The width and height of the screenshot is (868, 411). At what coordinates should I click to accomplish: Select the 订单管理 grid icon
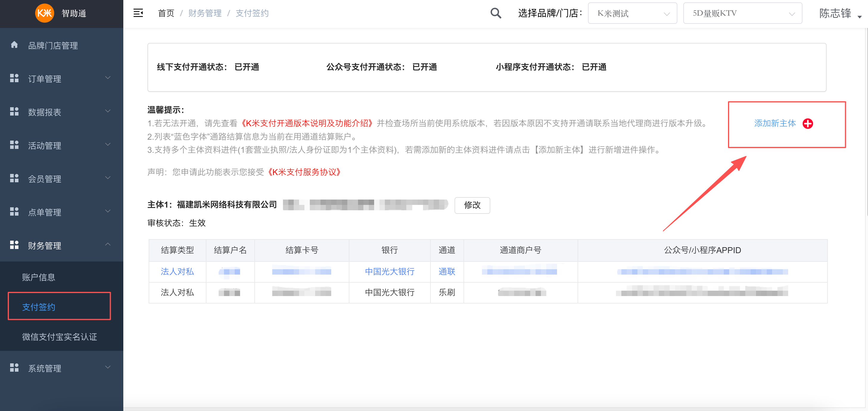pyautogui.click(x=14, y=78)
